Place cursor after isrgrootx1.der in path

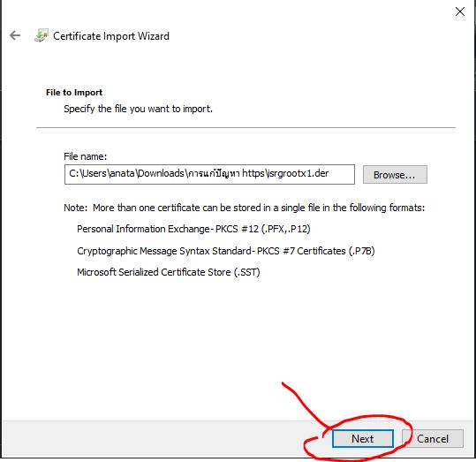[x=329, y=174]
